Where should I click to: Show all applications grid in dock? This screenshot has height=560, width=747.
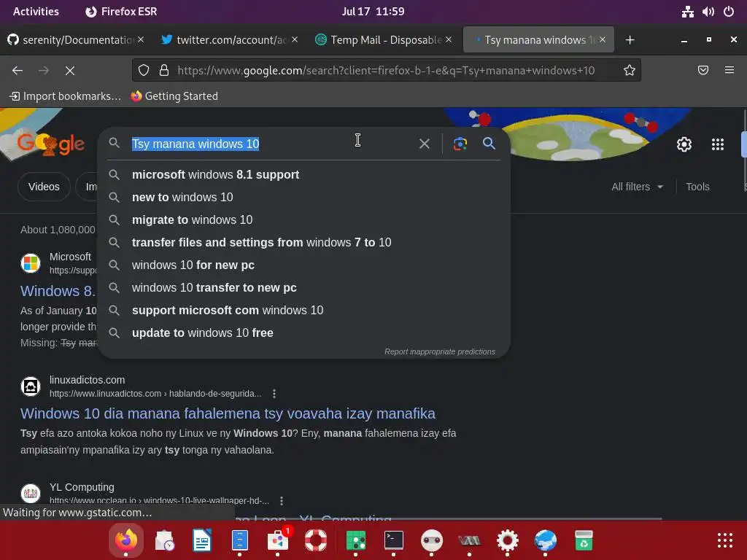724,540
